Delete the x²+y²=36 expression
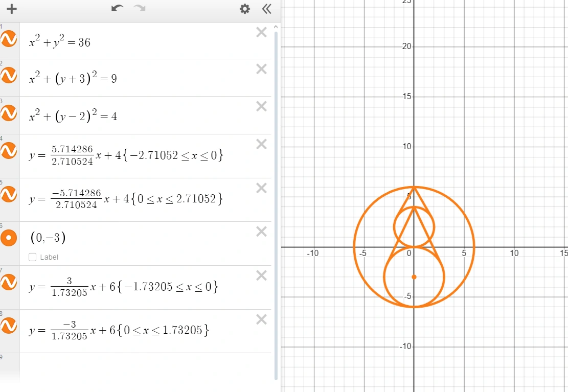 tap(261, 32)
